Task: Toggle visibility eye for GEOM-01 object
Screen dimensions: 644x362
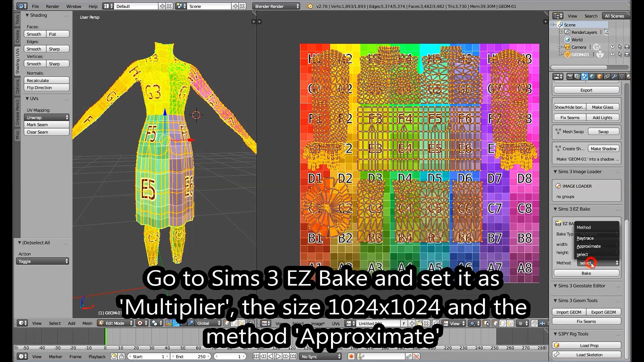Action: click(612, 54)
